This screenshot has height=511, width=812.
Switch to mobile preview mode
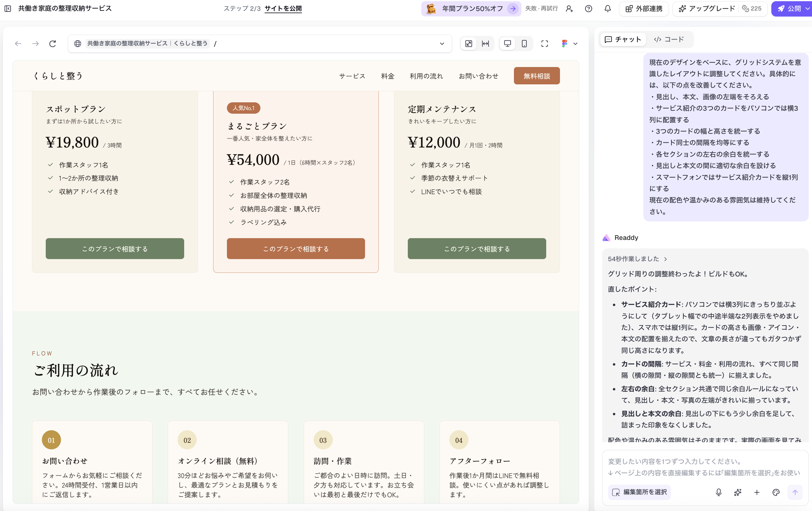(x=524, y=44)
